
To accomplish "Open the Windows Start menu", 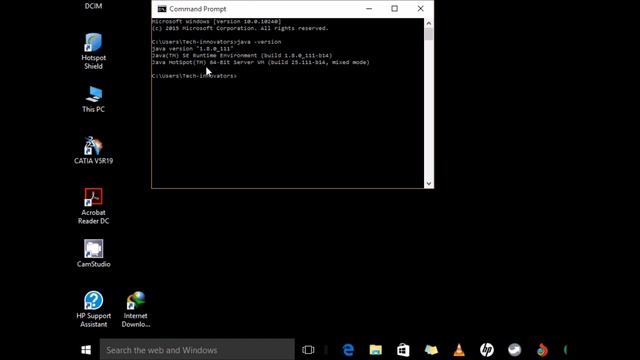I will click(x=86, y=350).
